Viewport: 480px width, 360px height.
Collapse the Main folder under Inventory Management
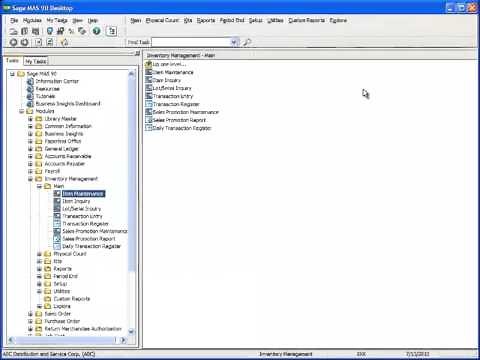[39, 186]
